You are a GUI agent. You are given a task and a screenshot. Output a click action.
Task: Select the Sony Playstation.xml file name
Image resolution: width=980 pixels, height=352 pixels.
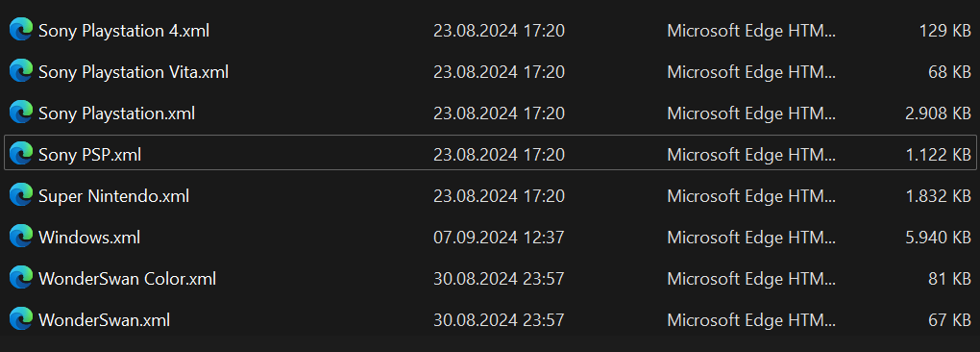click(117, 113)
